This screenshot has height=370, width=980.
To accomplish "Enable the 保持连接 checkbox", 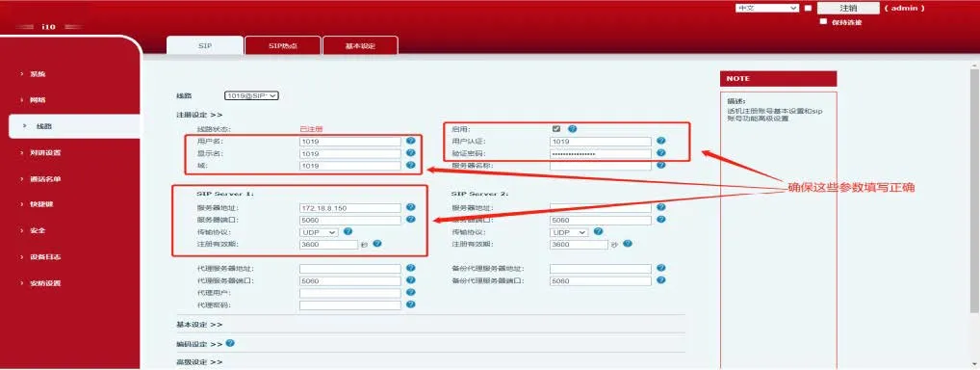I will pos(823,21).
